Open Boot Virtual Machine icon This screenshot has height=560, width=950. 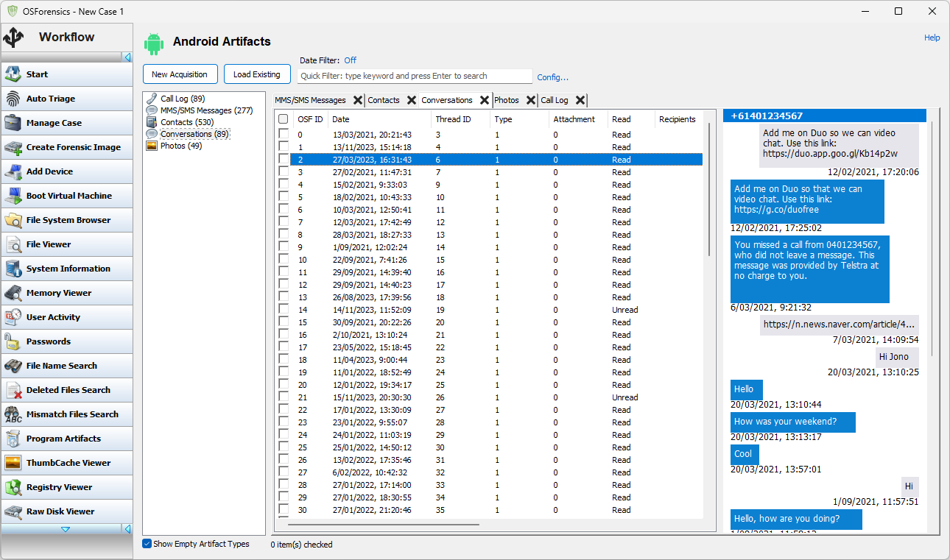click(13, 196)
